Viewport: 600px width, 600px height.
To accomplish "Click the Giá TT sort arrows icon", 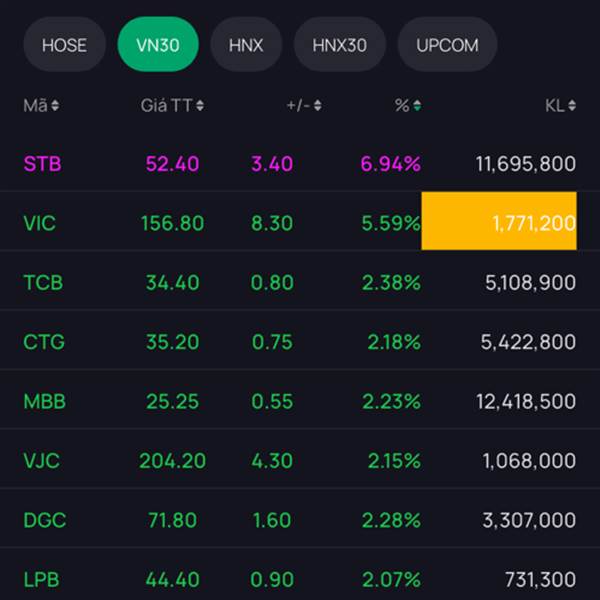I will [x=201, y=106].
